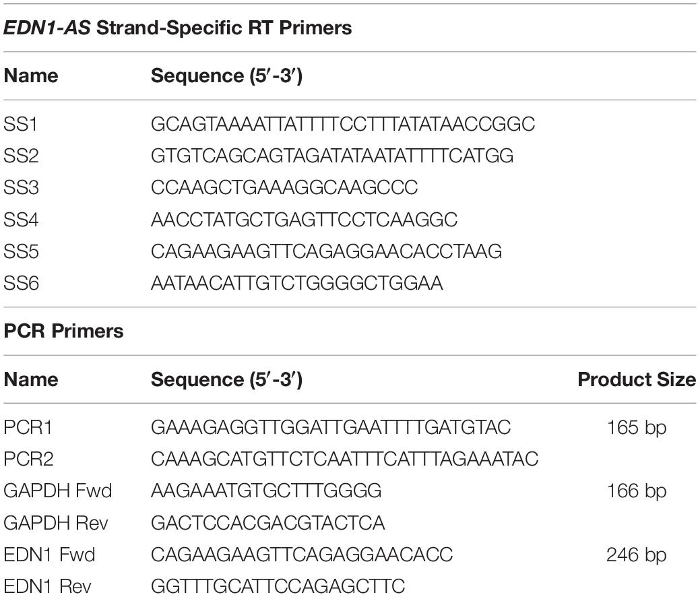
Task: Select the SS1 primer name
Action: pyautogui.click(x=20, y=124)
